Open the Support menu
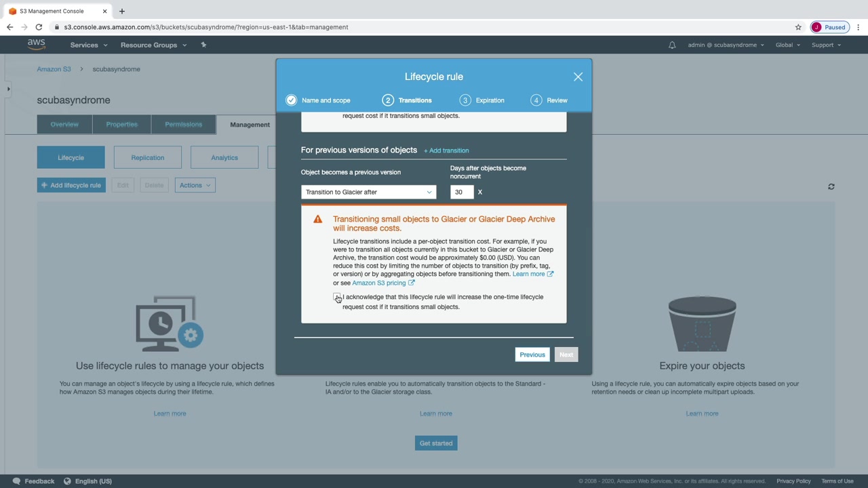The height and width of the screenshot is (488, 868). coord(826,45)
